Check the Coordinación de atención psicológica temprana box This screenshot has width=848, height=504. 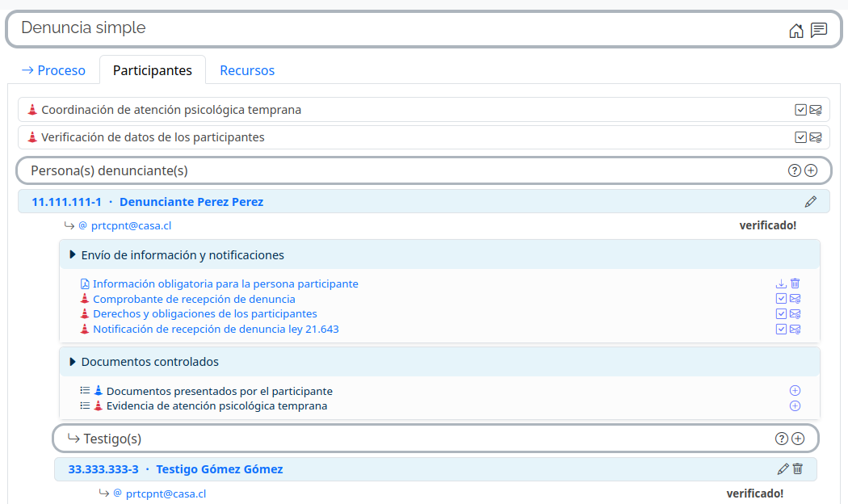(800, 110)
